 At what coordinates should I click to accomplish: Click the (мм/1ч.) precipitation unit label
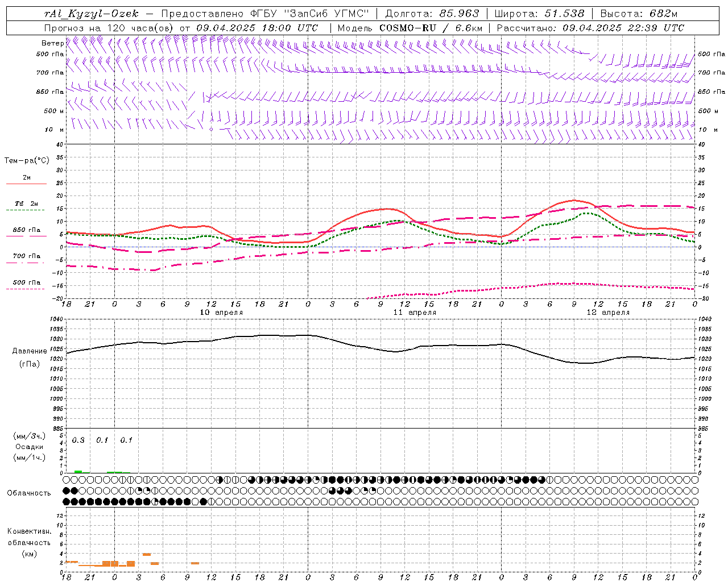click(x=30, y=458)
